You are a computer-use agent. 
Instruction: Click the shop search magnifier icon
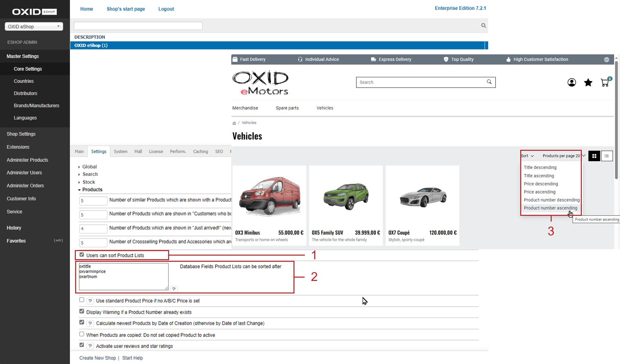(x=489, y=82)
